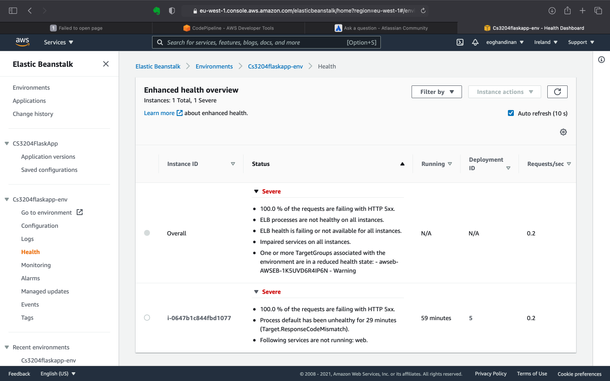Open Configuration for the environment
610x381 pixels.
39,226
